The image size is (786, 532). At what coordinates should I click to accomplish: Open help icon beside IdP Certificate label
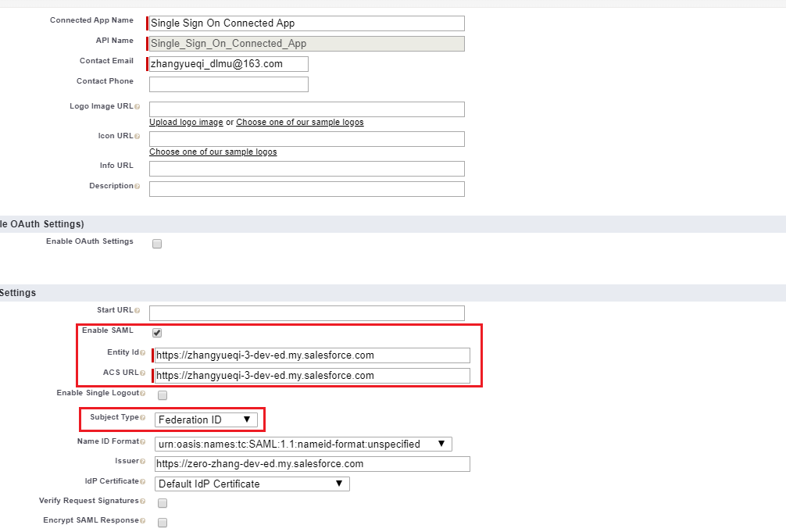[143, 482]
